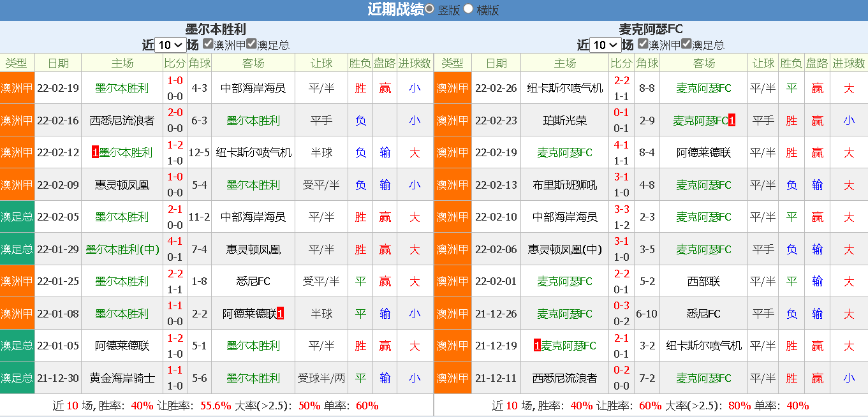The width and height of the screenshot is (868, 417).
Task: Click red card badge on 墨尔本胜利 22-02-12 row
Action: (95, 152)
